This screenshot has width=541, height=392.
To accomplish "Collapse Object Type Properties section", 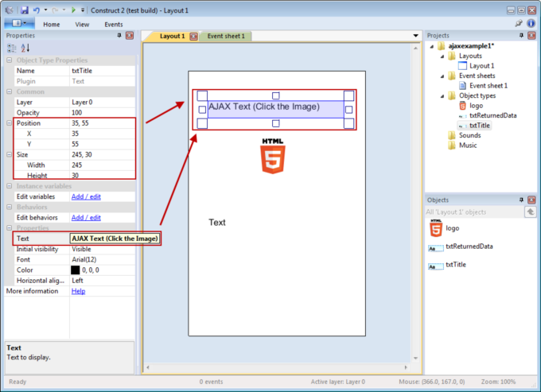I will tap(10, 60).
